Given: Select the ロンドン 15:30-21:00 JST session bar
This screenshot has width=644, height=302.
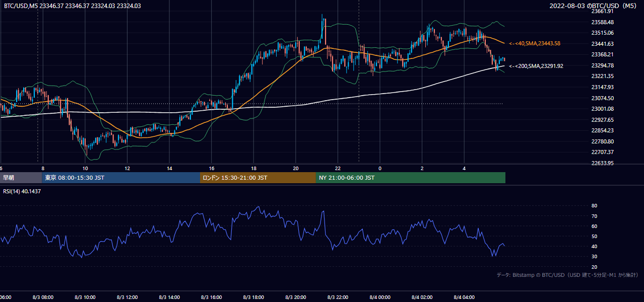Looking at the screenshot, I should [x=258, y=178].
